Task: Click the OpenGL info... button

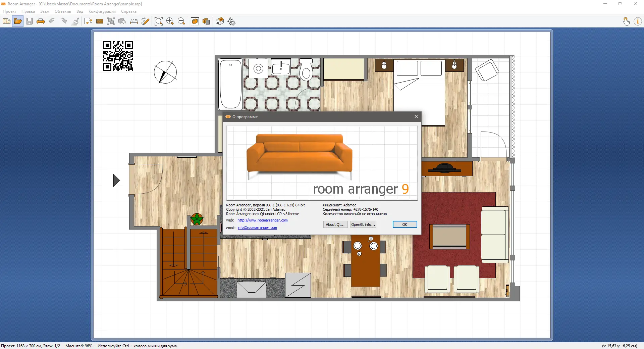Action: [363, 225]
